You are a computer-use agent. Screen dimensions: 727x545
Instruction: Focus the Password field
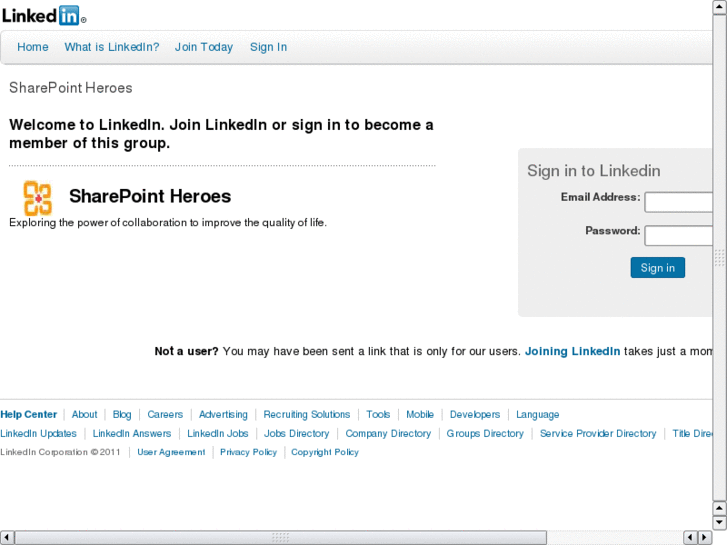(678, 236)
